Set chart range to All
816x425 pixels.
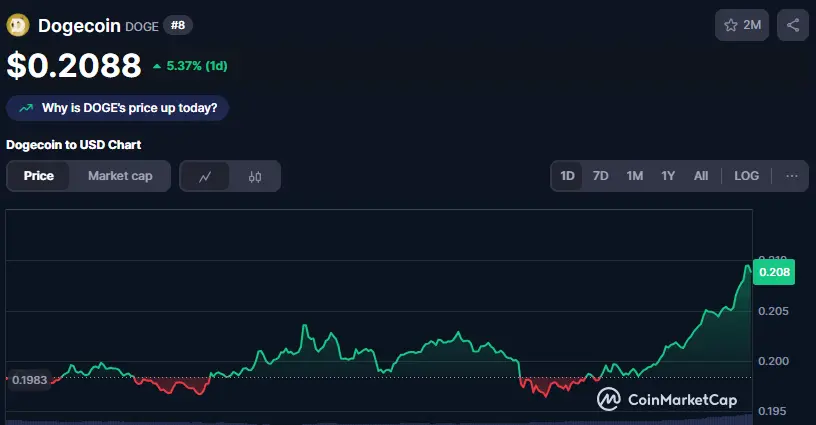tap(701, 176)
